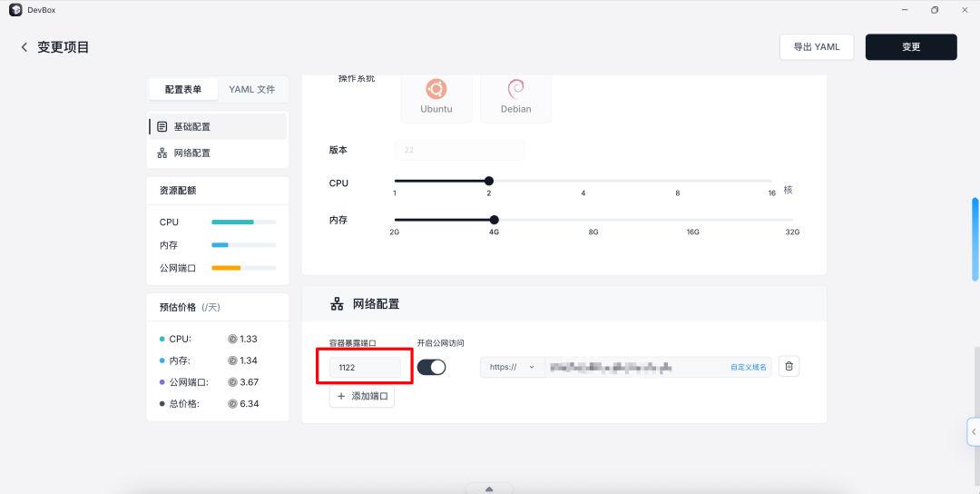
Task: Toggle the public network access switch
Action: point(431,367)
